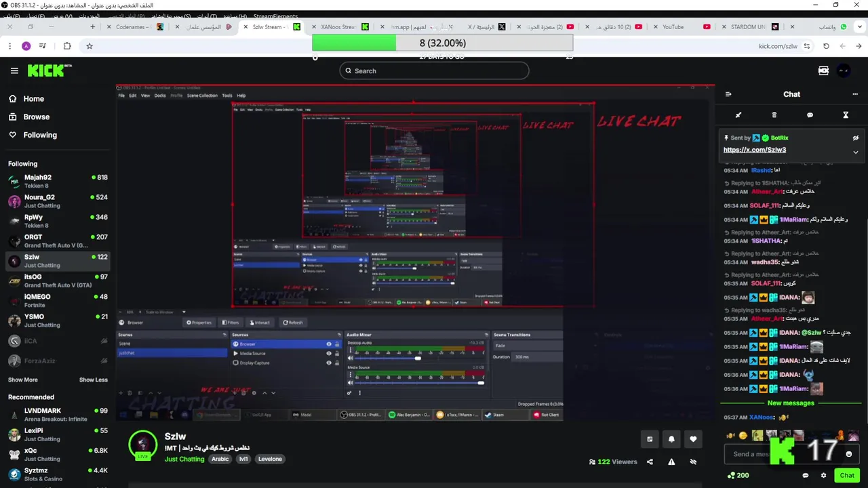The image size is (868, 488).
Task: Switch to the STARDOM browser tab
Action: pyautogui.click(x=749, y=27)
